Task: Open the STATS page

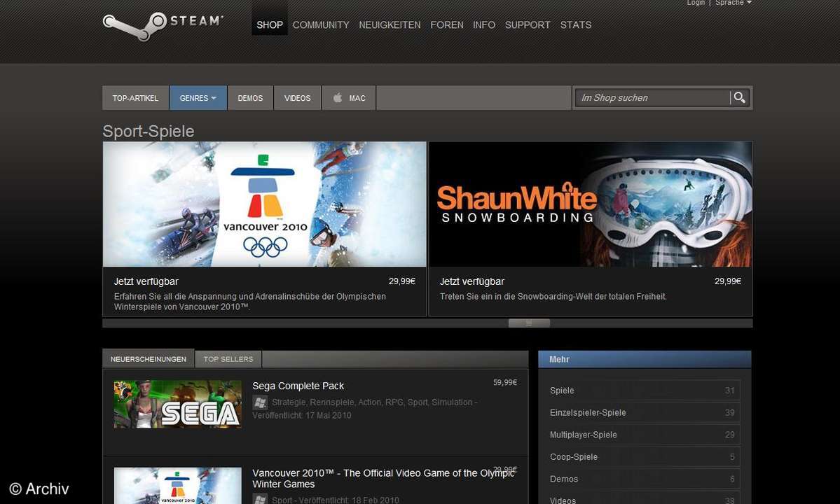Action: click(x=576, y=24)
